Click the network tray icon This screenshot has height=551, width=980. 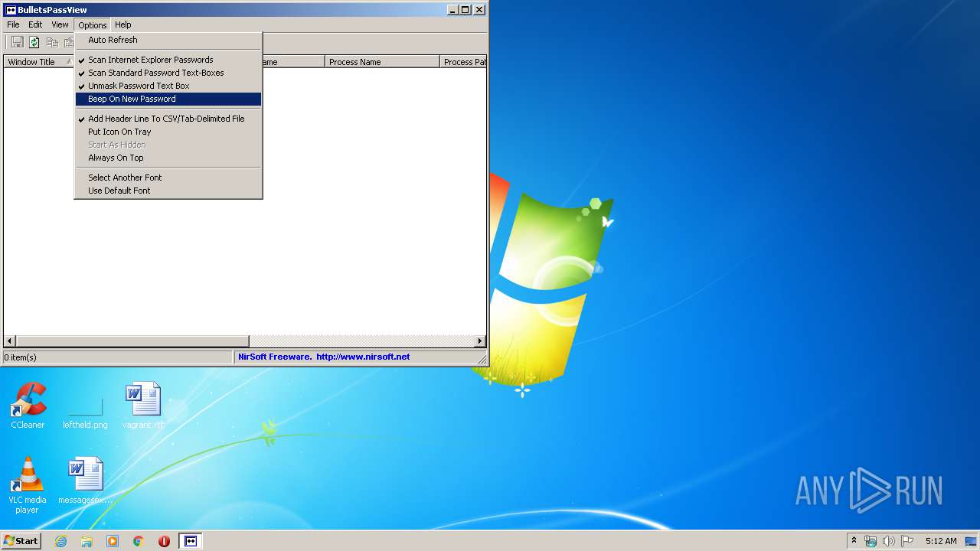[x=871, y=541]
